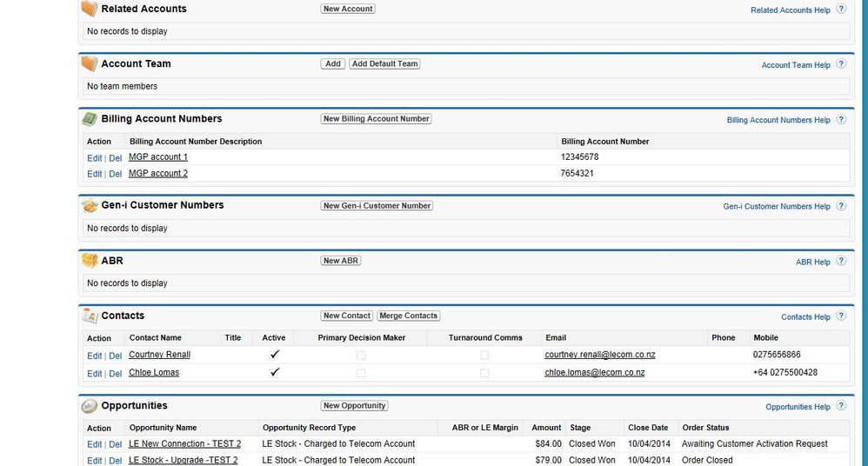Toggle Primary Decision Maker for Chloe Lomas
868x466 pixels.
(x=361, y=373)
